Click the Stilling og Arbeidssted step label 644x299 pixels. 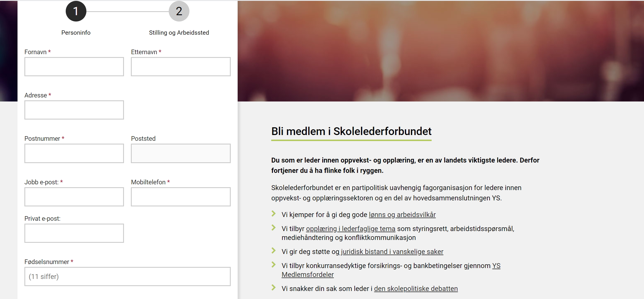(x=179, y=33)
